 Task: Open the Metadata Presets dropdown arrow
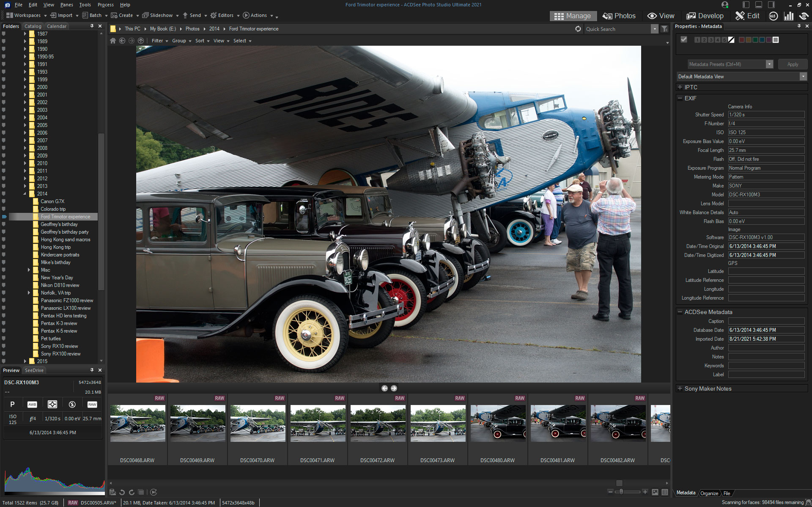pos(770,64)
